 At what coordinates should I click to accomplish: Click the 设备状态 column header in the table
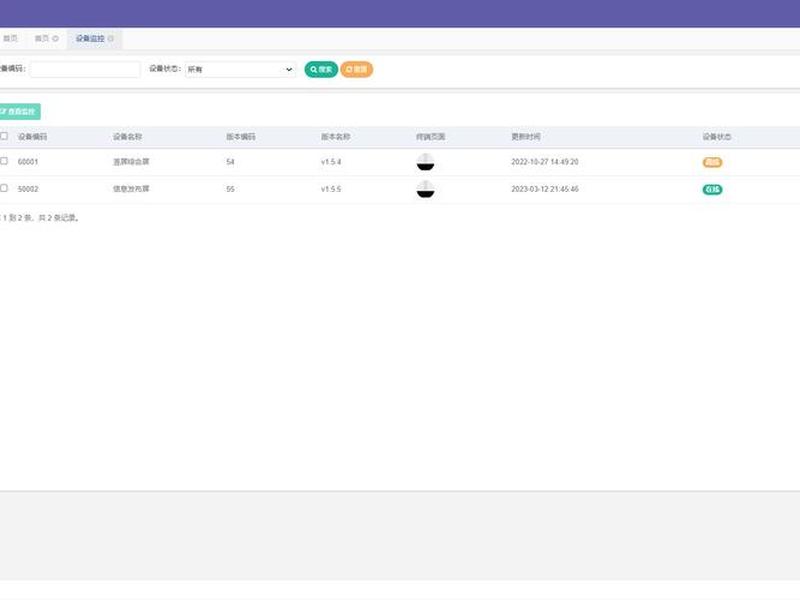coord(717,137)
